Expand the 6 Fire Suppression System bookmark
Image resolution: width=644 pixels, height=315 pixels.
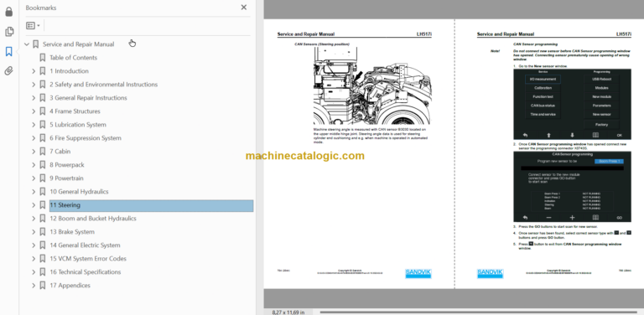point(34,138)
